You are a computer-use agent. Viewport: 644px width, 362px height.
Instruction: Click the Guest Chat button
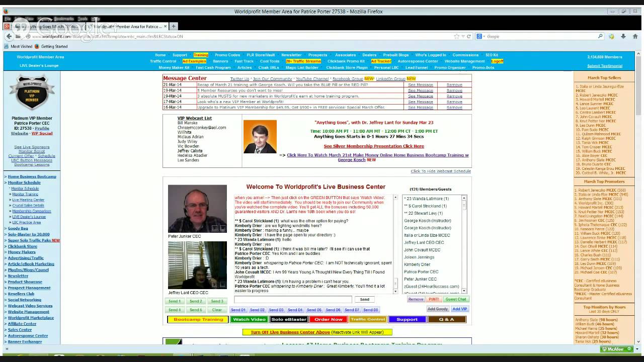pos(456,299)
